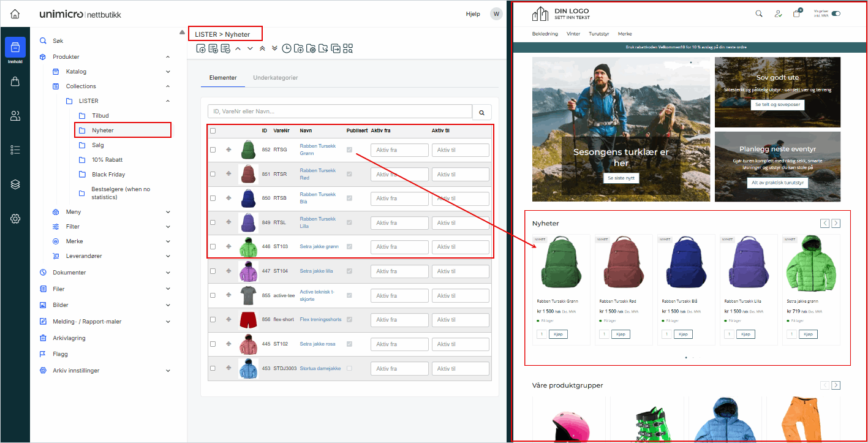868x443 pixels.
Task: Expand the Meny section in sidebar
Action: [x=168, y=212]
